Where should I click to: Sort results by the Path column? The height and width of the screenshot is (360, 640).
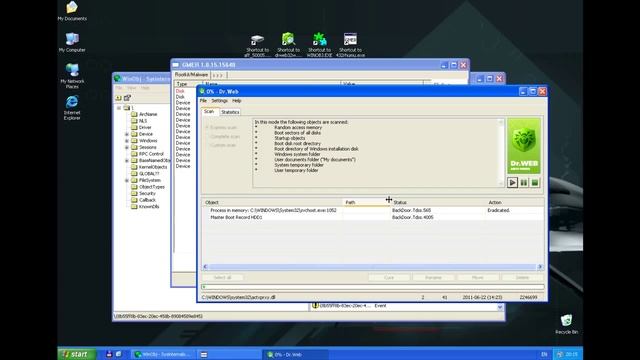(x=366, y=202)
